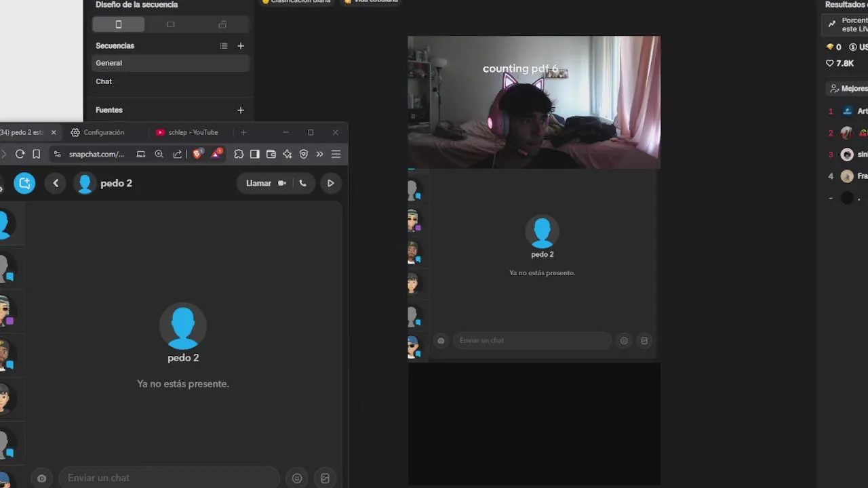Open the Brave hamburger main menu
Screen dimensions: 868x488
[x=336, y=154]
